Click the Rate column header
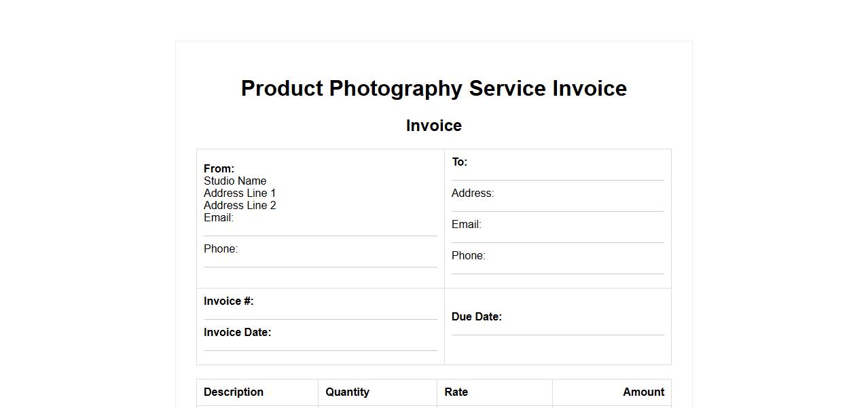The height and width of the screenshot is (408, 868). (x=456, y=392)
